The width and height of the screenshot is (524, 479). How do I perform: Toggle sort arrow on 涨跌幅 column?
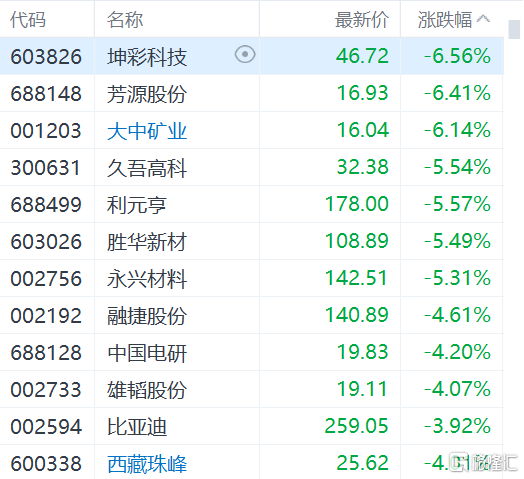(483, 19)
